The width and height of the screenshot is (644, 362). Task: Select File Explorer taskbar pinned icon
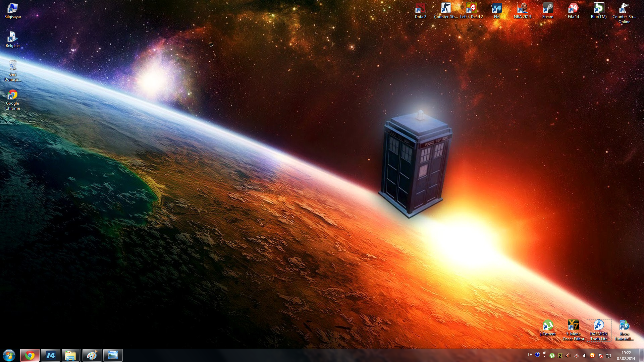71,355
